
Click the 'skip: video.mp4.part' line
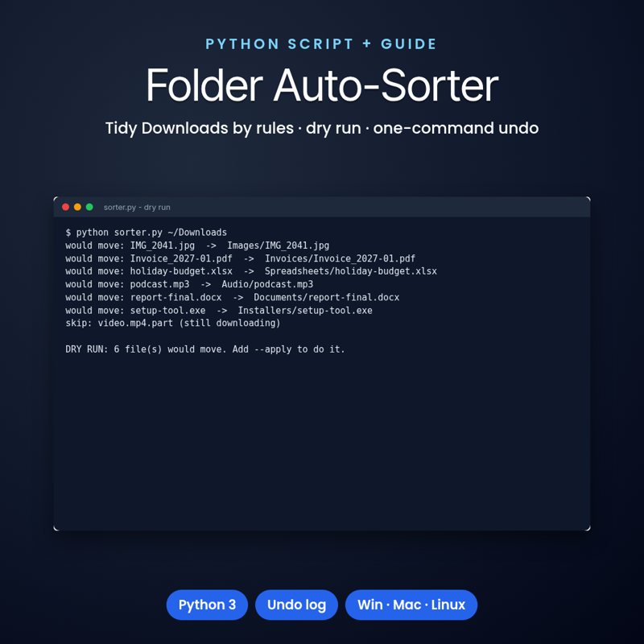coord(173,324)
